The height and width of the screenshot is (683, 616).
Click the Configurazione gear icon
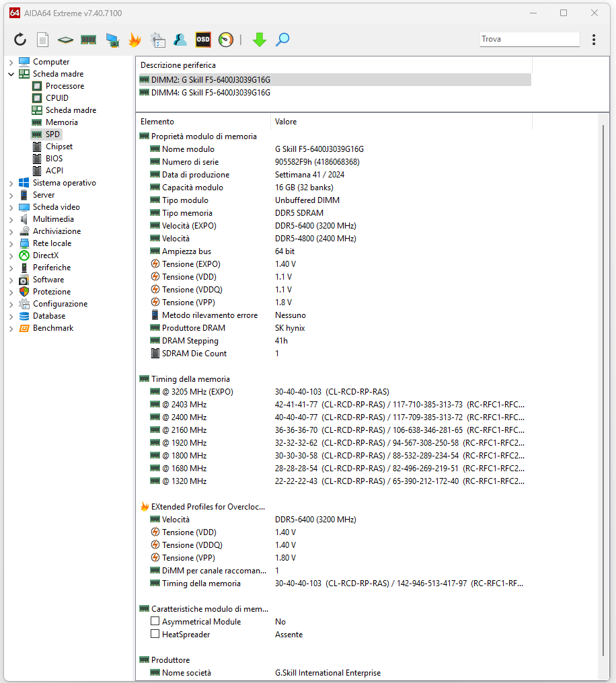click(x=24, y=304)
